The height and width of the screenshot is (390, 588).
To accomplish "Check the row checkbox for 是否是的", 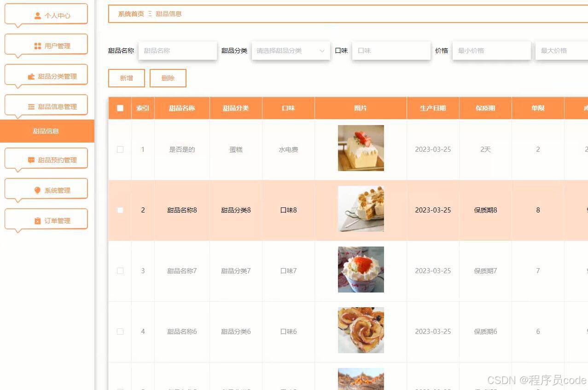I will coord(120,149).
